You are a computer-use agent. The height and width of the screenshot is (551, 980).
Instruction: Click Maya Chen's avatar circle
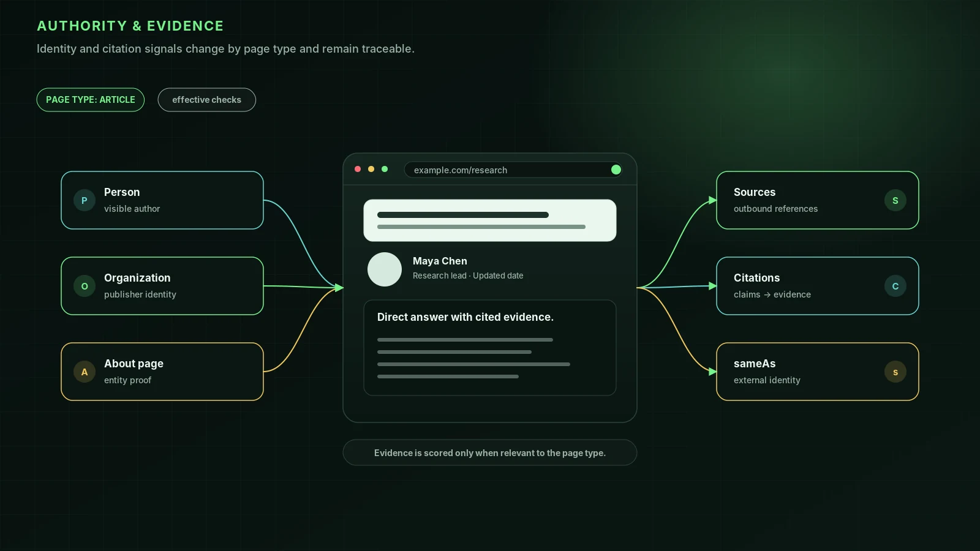(x=385, y=269)
